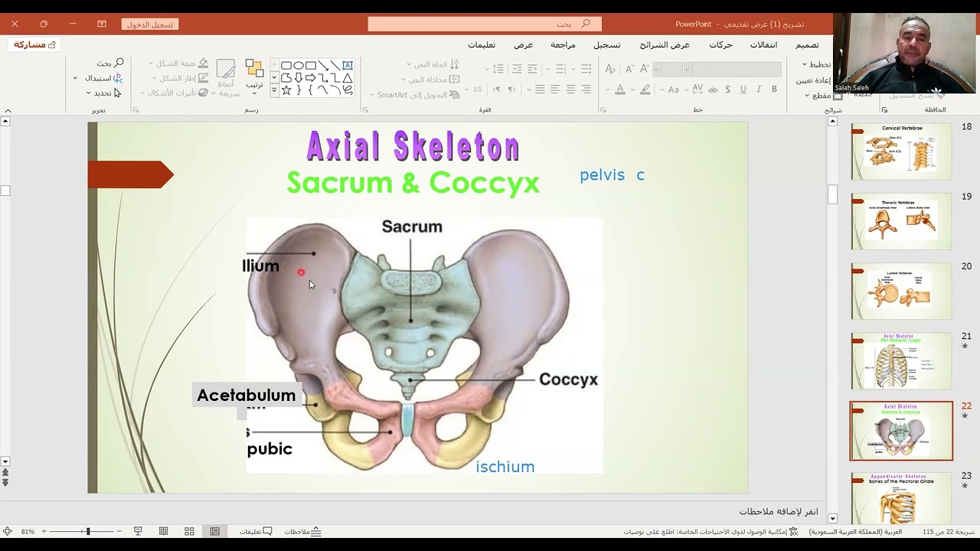Select the triangle shape in gallery
980x551 pixels.
point(348,77)
